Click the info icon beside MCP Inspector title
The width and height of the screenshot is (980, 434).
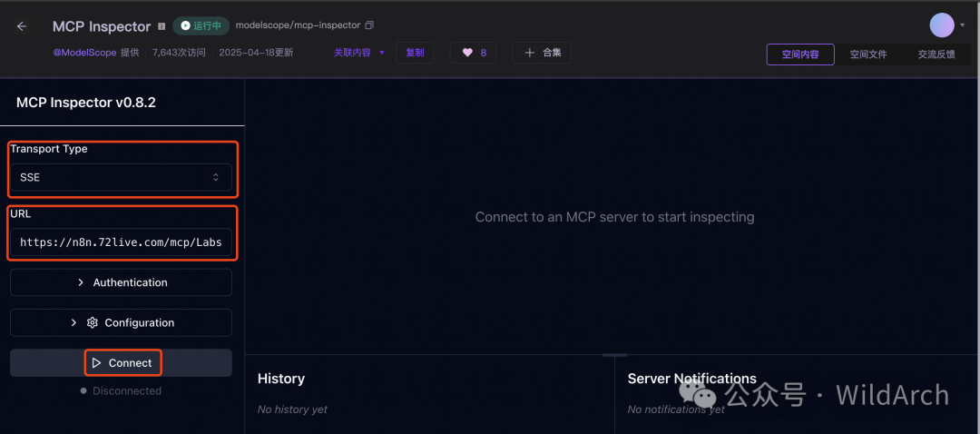[x=162, y=26]
